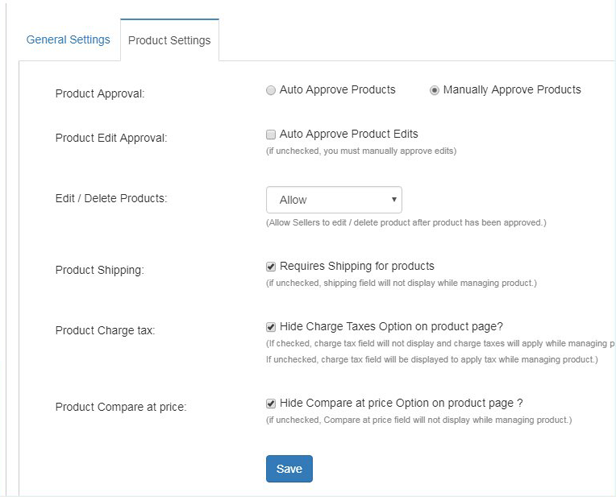616x497 pixels.
Task: Uncheck Requires Shipping for products
Action: (x=271, y=267)
